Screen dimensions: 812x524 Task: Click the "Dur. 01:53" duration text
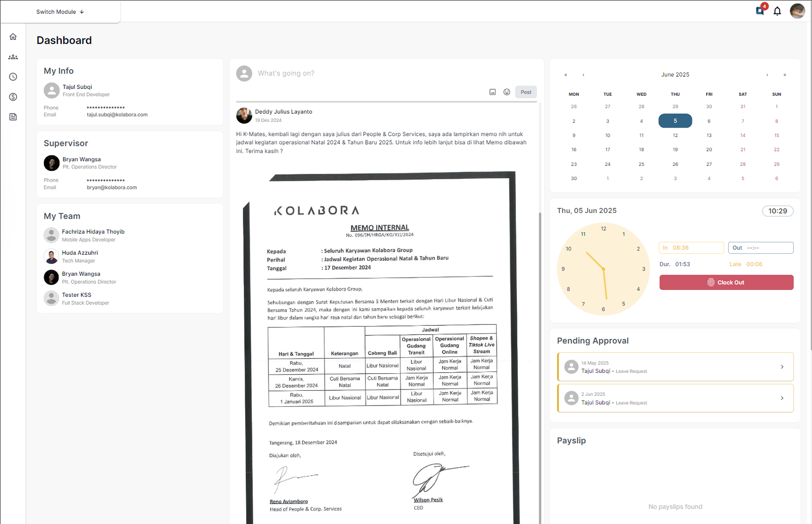click(x=675, y=264)
